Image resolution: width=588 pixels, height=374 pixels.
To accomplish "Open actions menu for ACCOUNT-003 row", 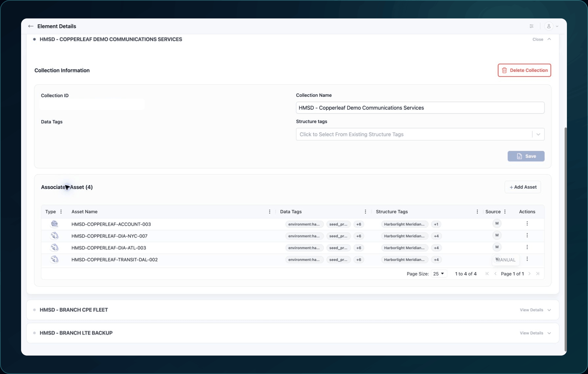I will pos(527,224).
